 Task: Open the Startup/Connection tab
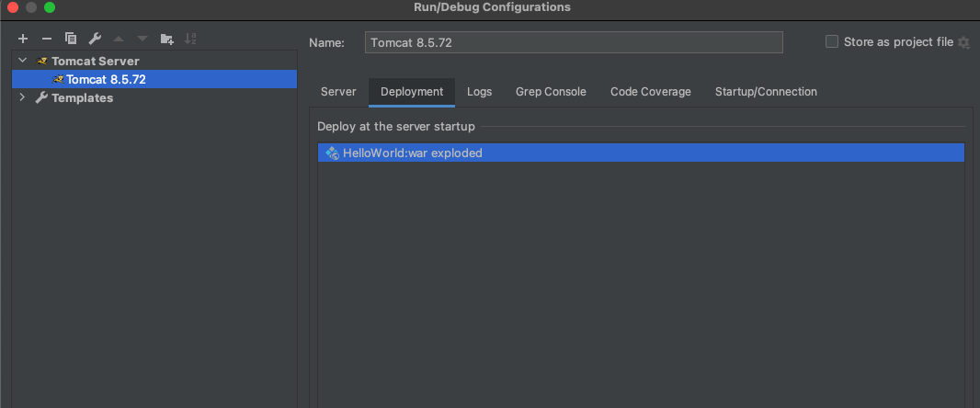766,92
